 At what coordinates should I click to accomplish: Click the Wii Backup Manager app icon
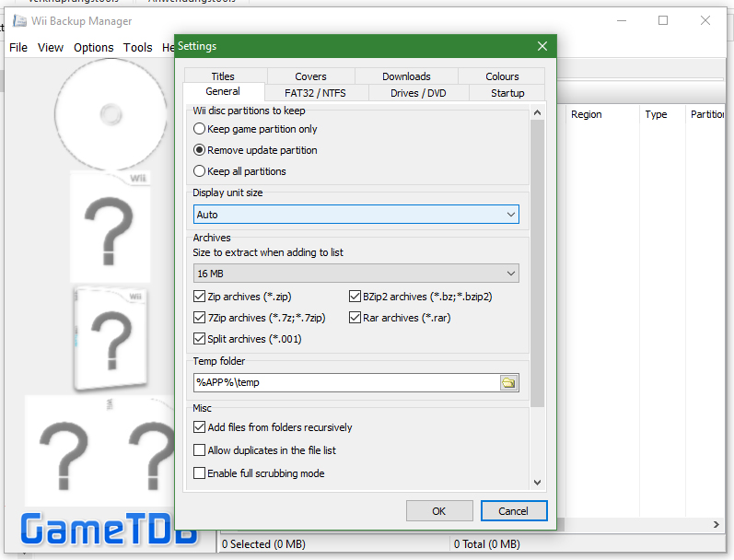19,21
